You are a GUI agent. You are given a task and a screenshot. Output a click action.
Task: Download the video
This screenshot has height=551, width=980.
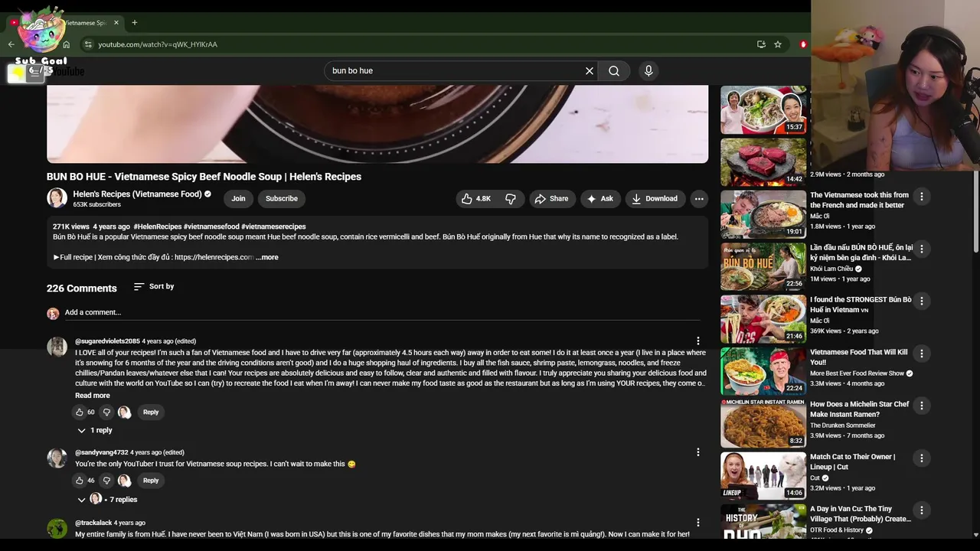[654, 198]
